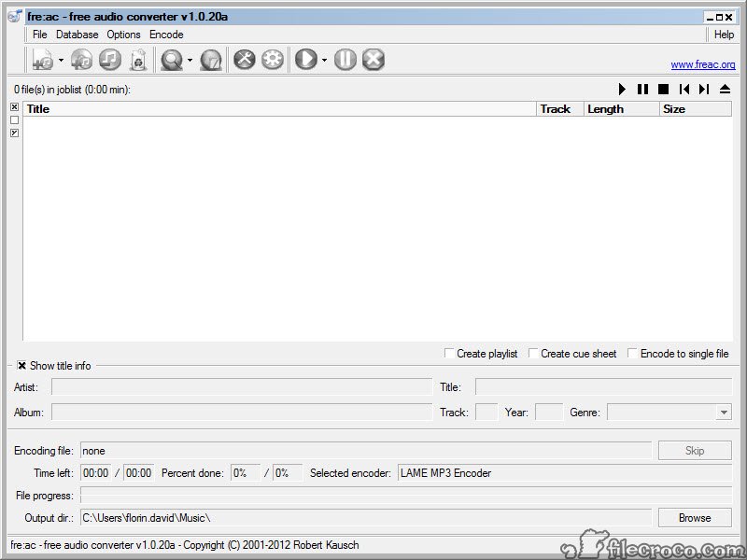Open the Options menu
747x560 pixels.
coord(123,35)
